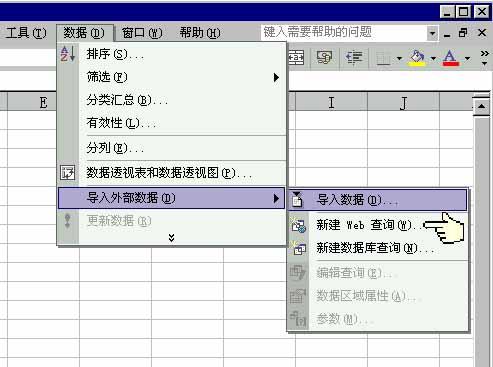
Task: Click the 导入外部数据 submenu arrow
Action: (276, 198)
